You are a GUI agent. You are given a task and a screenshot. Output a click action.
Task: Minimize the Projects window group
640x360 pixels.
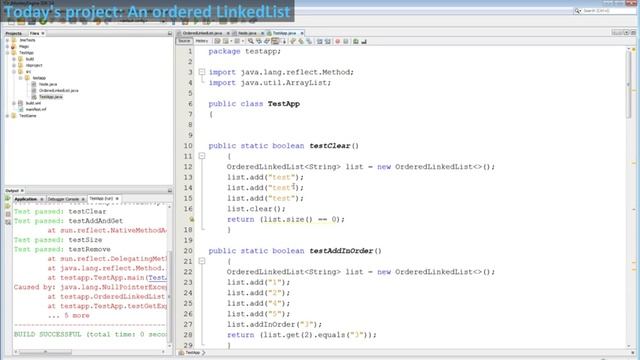(170, 33)
